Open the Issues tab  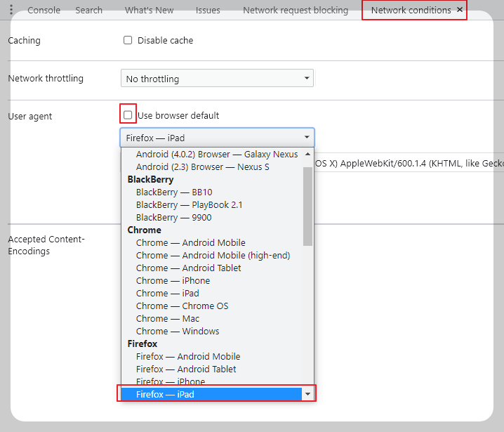[208, 11]
